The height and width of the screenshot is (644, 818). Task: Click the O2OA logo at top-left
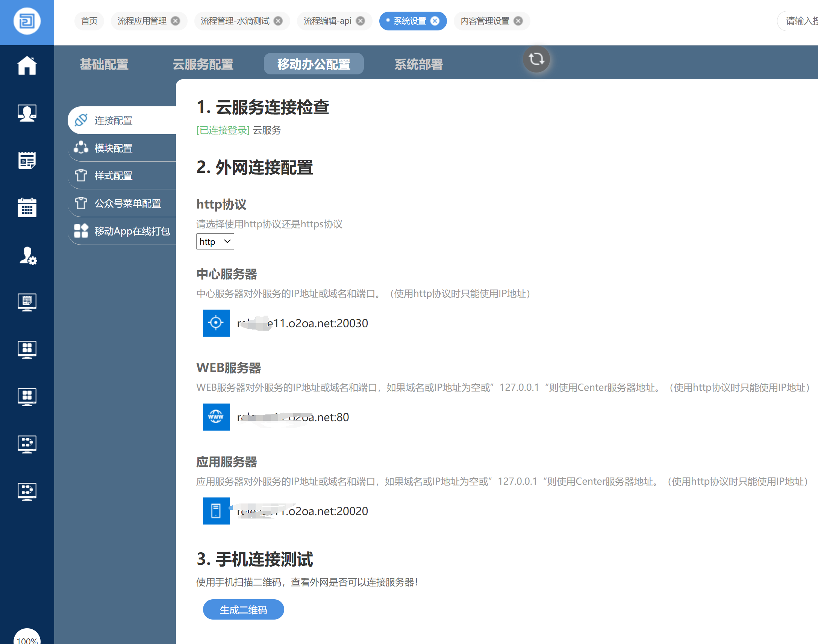click(27, 21)
